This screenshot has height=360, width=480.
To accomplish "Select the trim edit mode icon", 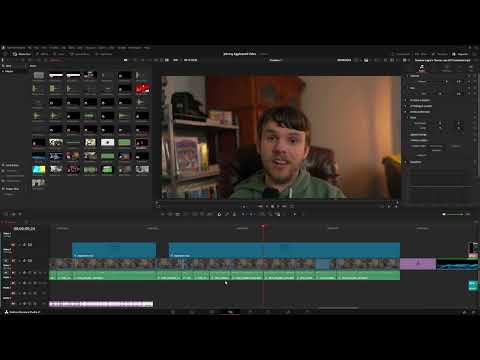I will coord(170,214).
